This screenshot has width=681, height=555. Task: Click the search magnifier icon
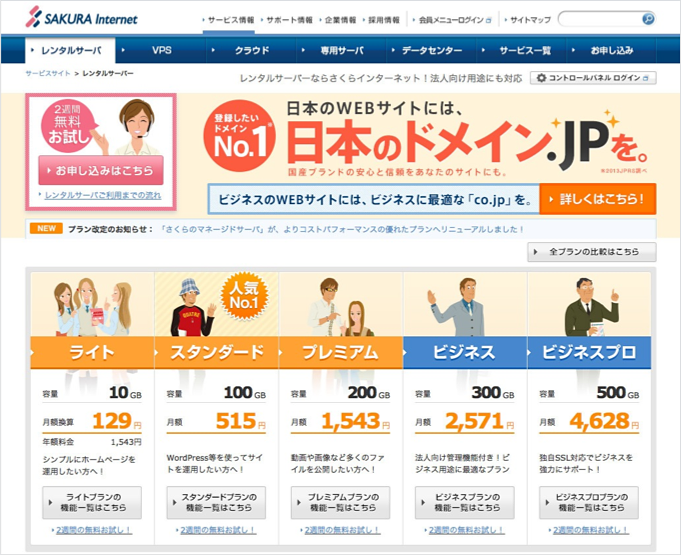point(648,19)
